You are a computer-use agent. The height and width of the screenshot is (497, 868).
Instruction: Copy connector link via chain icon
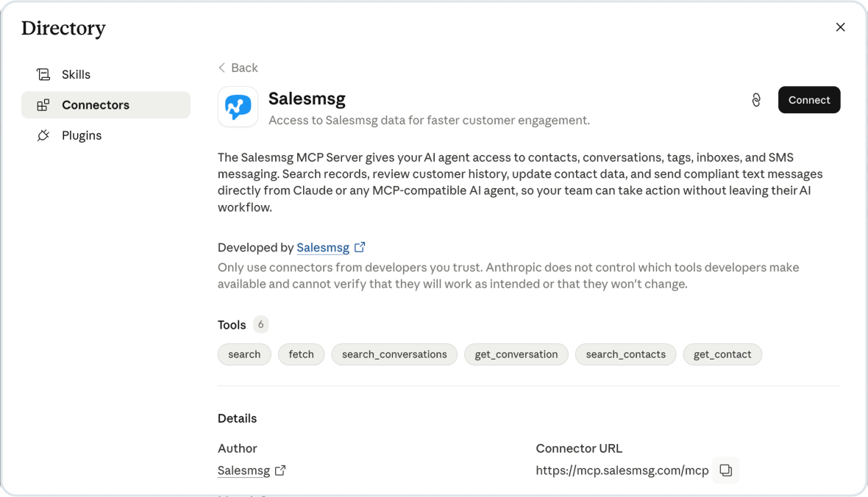coord(756,100)
